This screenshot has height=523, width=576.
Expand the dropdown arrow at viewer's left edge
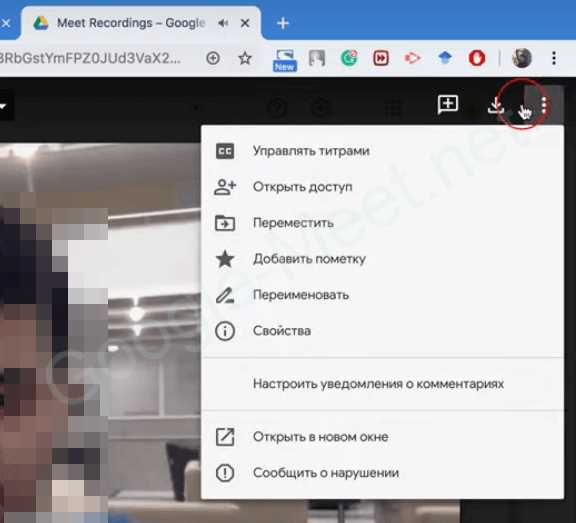(4, 106)
